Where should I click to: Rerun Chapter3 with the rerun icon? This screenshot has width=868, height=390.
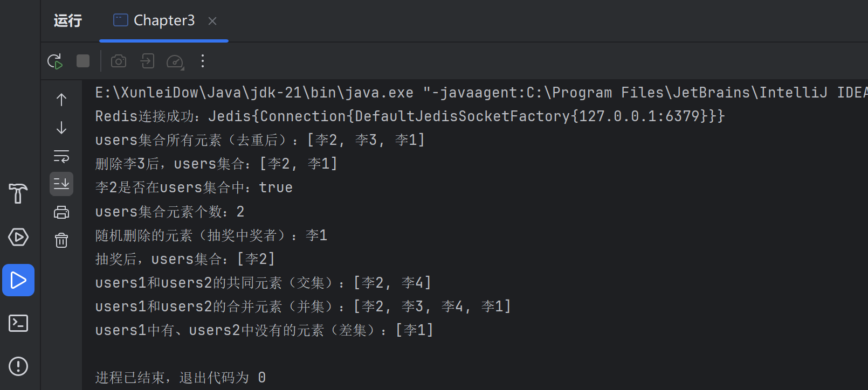click(55, 61)
